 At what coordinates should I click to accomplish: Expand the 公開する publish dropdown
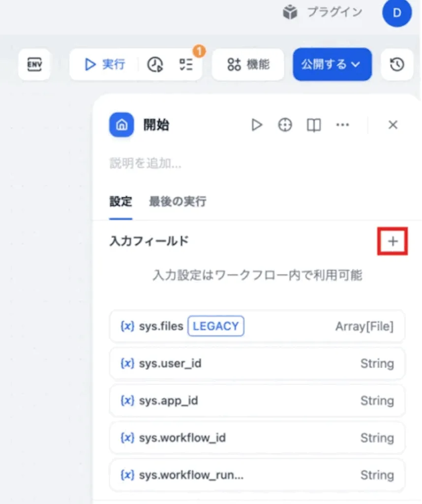pyautogui.click(x=332, y=64)
